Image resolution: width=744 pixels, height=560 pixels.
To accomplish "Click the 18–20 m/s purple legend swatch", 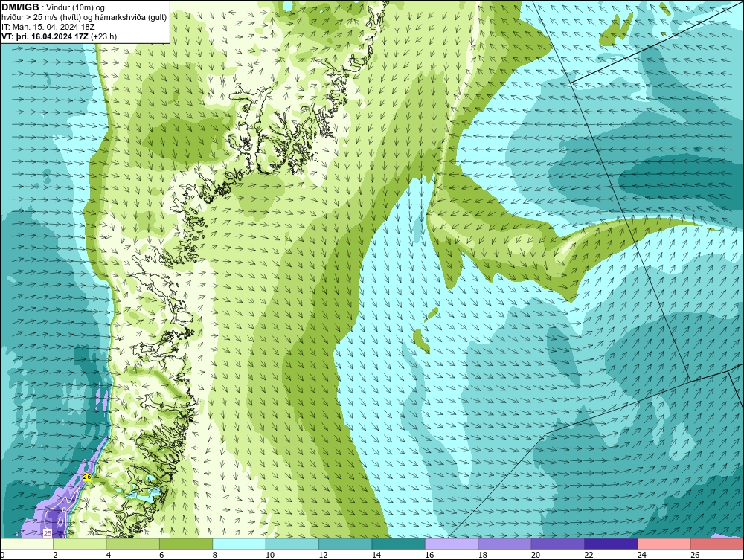I will point(505,544).
